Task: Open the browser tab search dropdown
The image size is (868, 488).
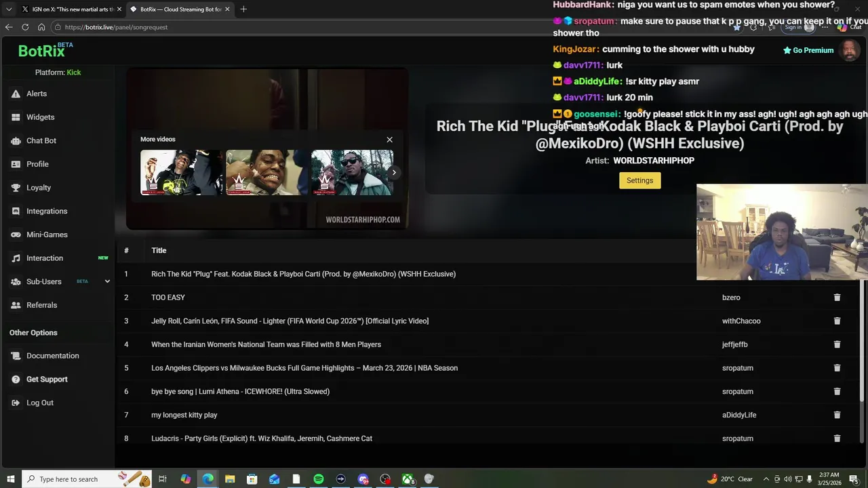Action: click(x=9, y=9)
